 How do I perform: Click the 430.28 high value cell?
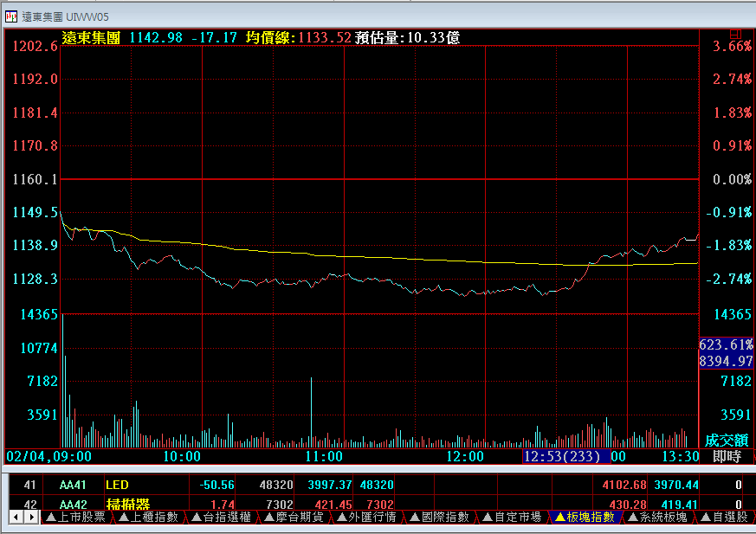[x=627, y=505]
